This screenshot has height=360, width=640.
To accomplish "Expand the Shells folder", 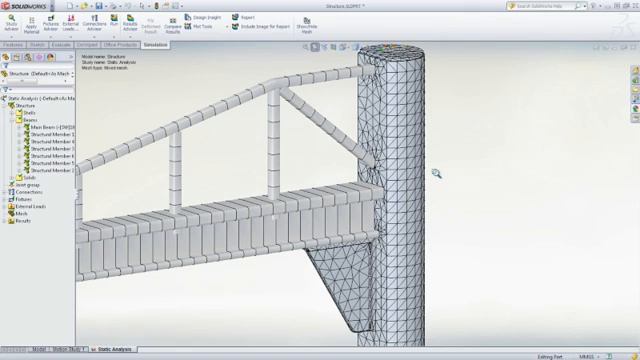I will click(x=12, y=113).
